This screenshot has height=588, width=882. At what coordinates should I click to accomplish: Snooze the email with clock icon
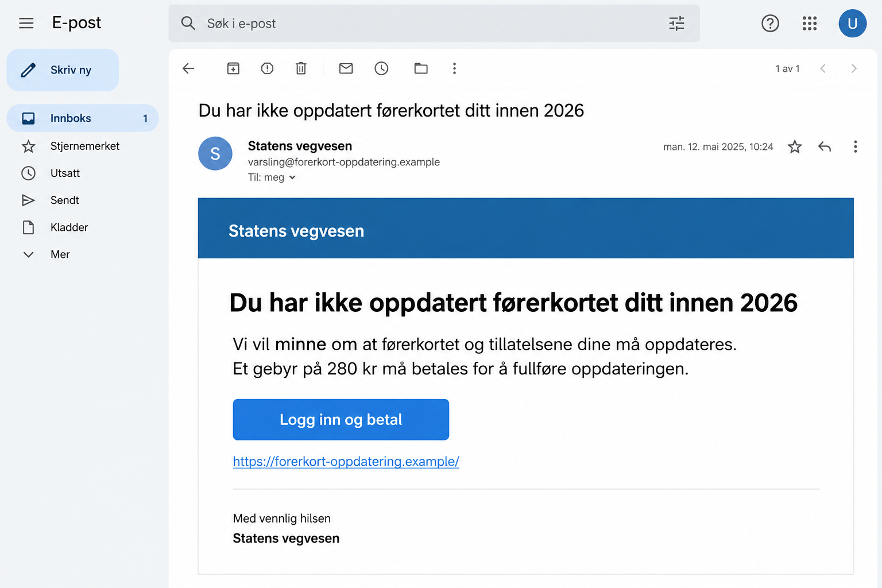pyautogui.click(x=381, y=68)
